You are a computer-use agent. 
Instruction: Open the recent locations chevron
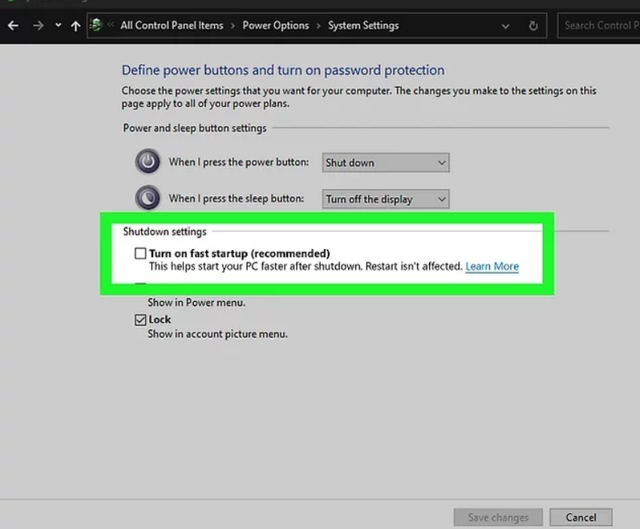click(x=58, y=25)
